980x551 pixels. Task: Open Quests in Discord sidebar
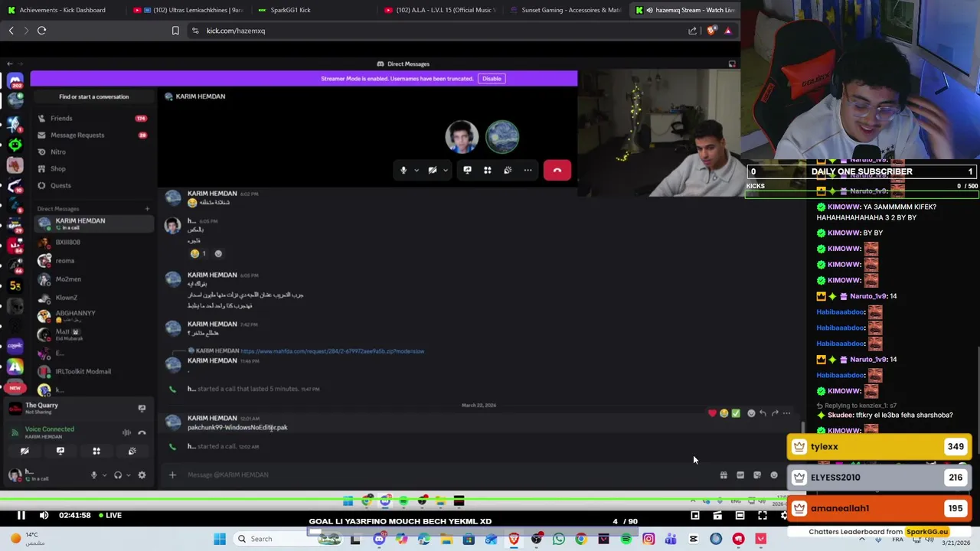pos(92,186)
